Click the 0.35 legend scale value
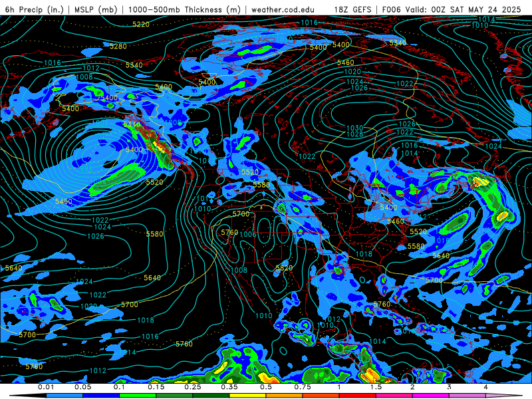This screenshot has width=532, height=399. pyautogui.click(x=229, y=387)
